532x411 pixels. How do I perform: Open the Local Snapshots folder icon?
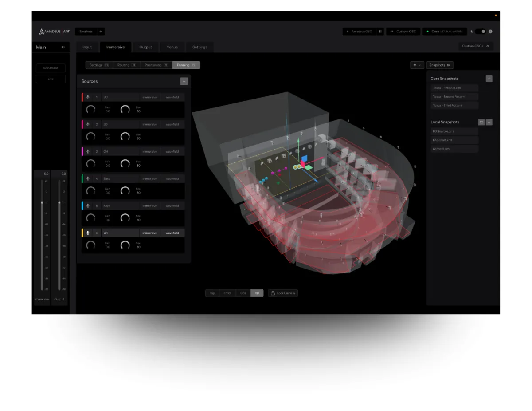(x=481, y=122)
